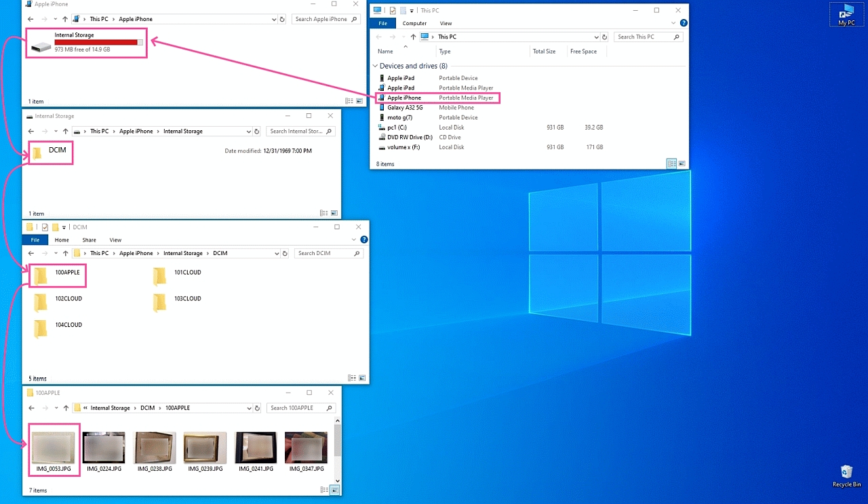Screen dimensions: 868x504
Task: Open the 100APPLE folder
Action: pos(58,275)
